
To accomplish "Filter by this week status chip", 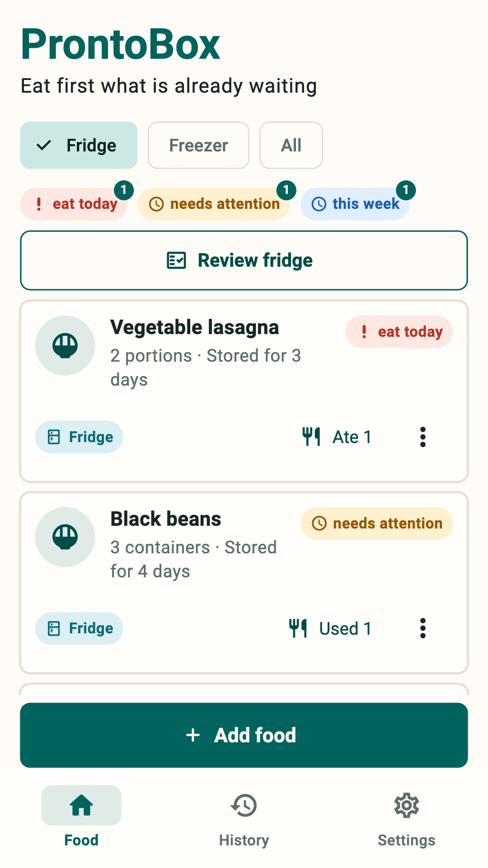I will (355, 204).
